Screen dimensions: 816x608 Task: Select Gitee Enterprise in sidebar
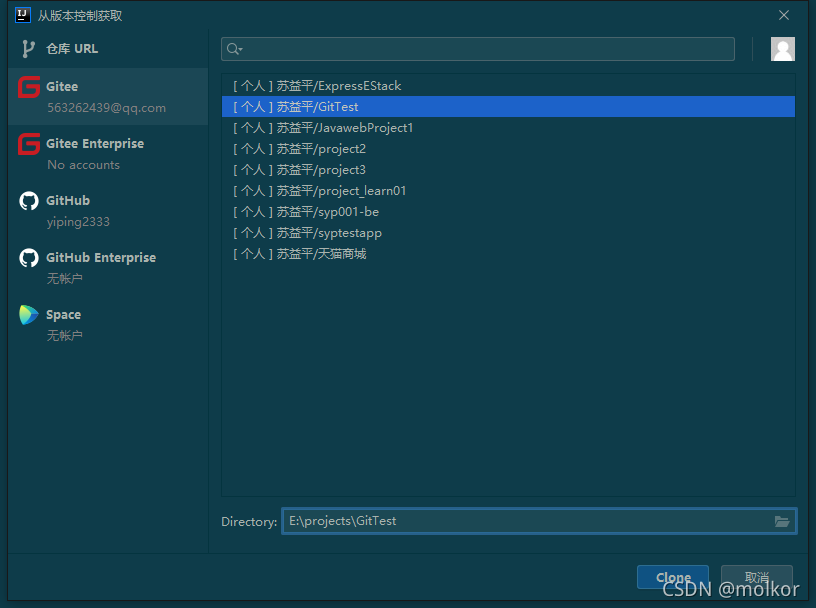point(108,154)
